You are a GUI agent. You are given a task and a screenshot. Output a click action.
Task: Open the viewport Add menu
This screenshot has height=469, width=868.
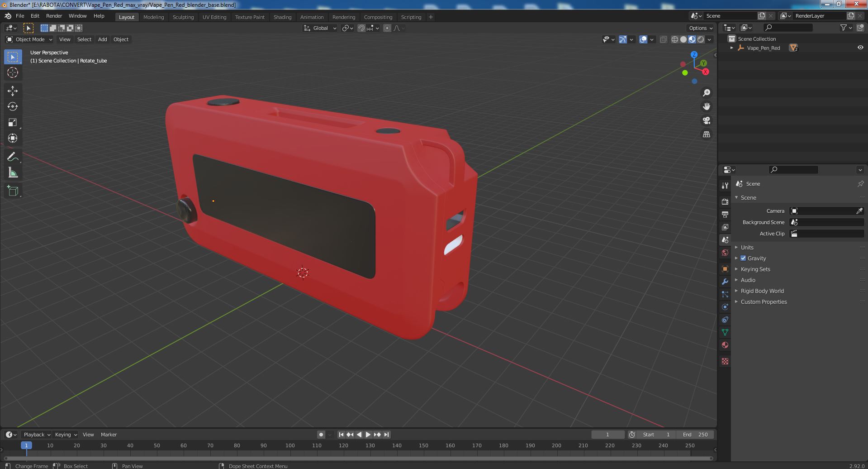click(x=103, y=39)
